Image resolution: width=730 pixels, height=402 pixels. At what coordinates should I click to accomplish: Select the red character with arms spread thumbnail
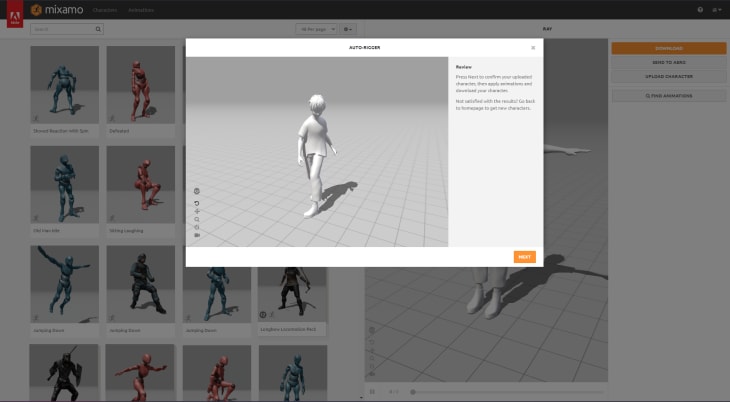pyautogui.click(x=140, y=373)
